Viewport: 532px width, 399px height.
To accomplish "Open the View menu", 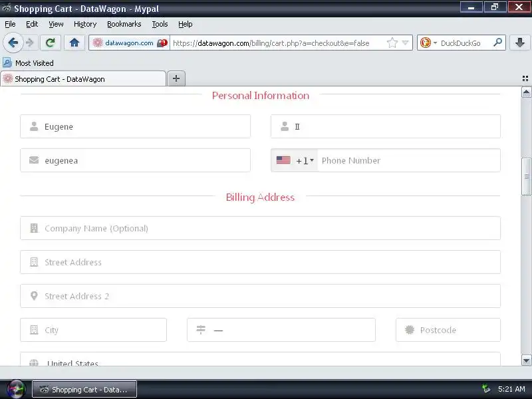I will click(56, 24).
